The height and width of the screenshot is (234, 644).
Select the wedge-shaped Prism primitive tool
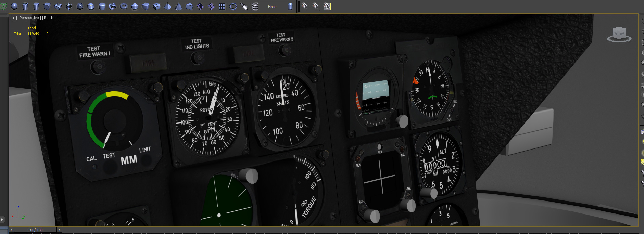[189, 6]
